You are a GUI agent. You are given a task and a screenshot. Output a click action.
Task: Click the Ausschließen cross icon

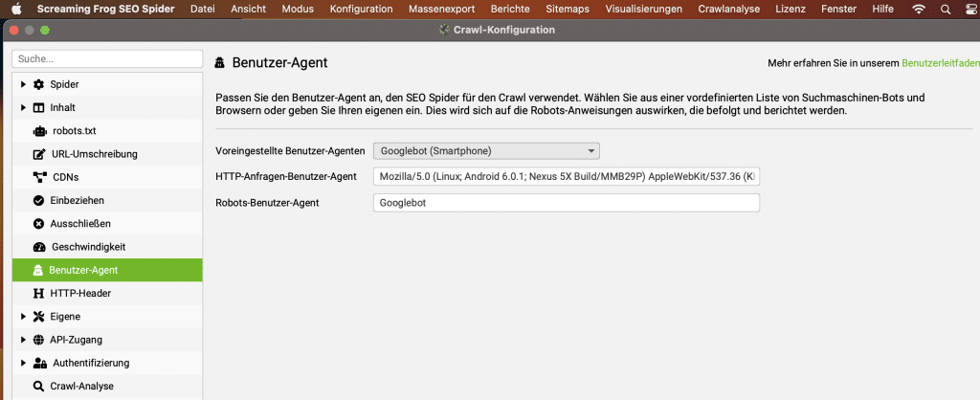point(38,224)
